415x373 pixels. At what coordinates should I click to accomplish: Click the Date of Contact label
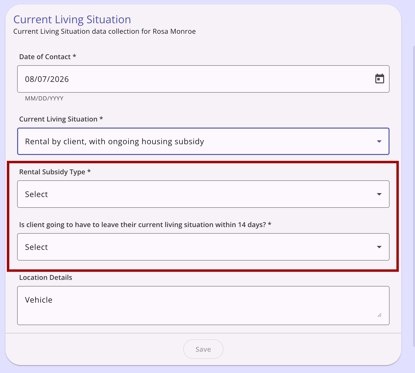click(x=47, y=57)
